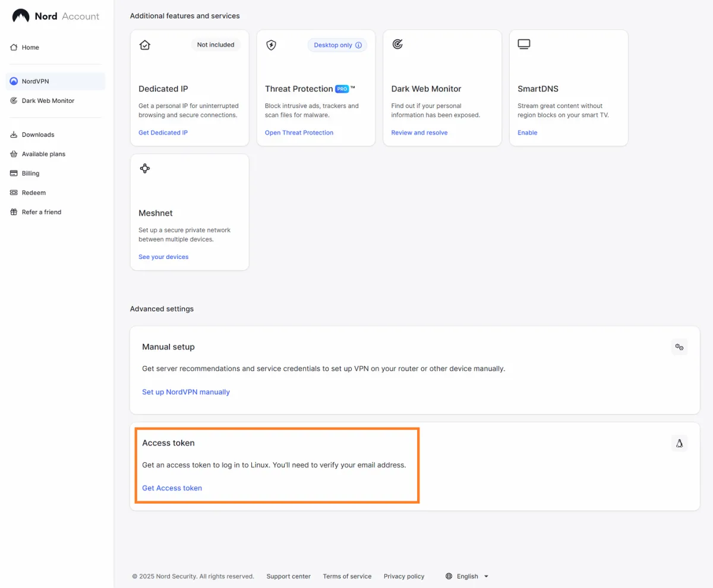Select NordVPN in the sidebar
Screen dimensions: 713x588
coord(55,81)
